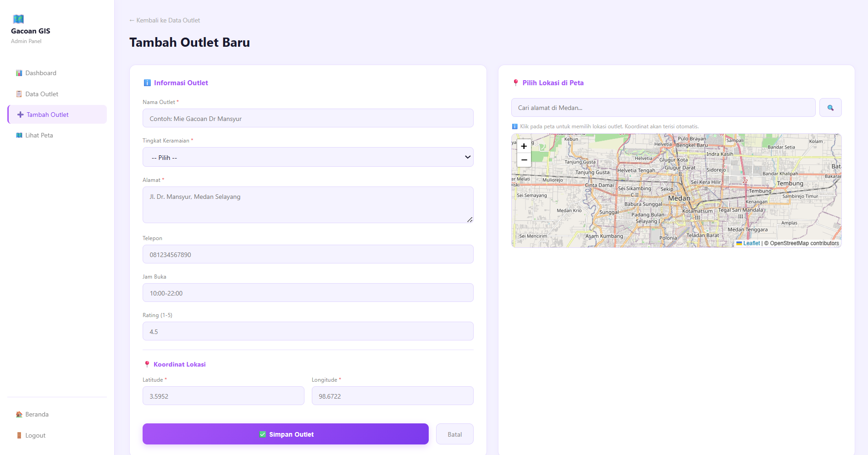Follow Kembali ke Data Outlet link
Image resolution: width=868 pixels, height=455 pixels.
tap(165, 20)
